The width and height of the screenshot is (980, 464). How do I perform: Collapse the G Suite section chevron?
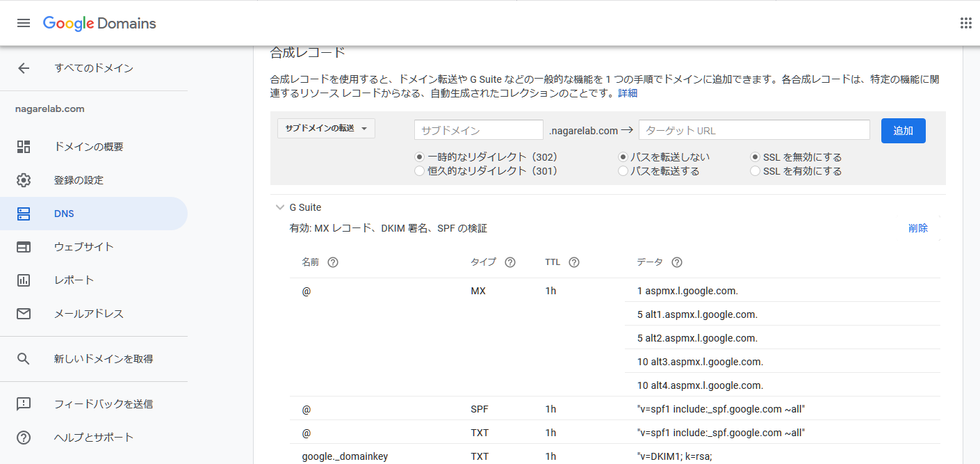coord(280,207)
